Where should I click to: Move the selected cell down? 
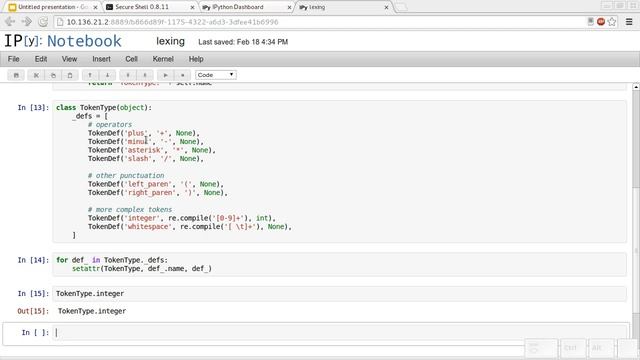point(107,75)
